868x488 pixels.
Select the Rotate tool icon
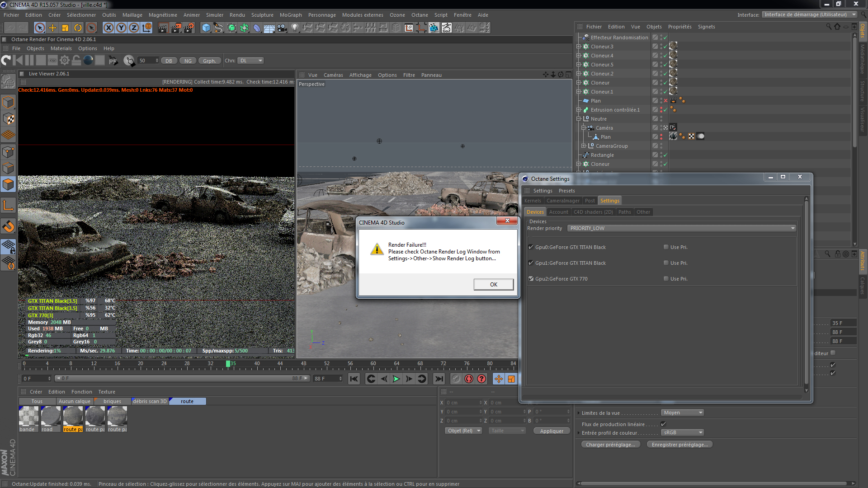click(x=78, y=28)
